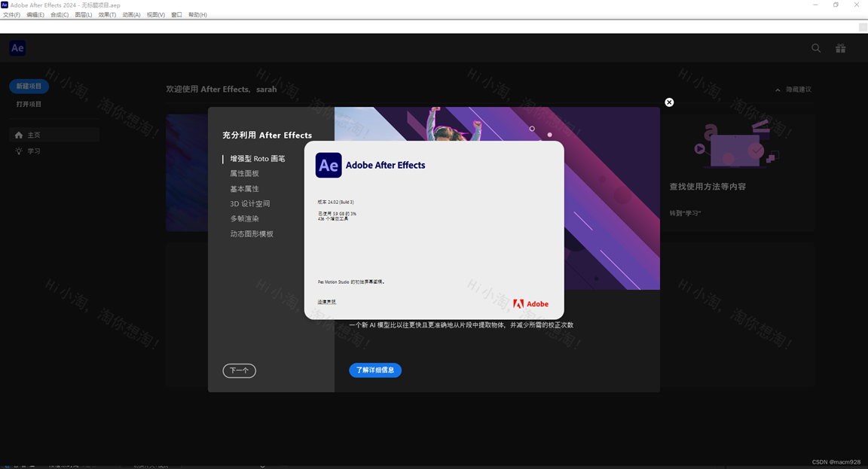The image size is (868, 469).
Task: Select 动态图形模板 in feature list
Action: pyautogui.click(x=252, y=234)
